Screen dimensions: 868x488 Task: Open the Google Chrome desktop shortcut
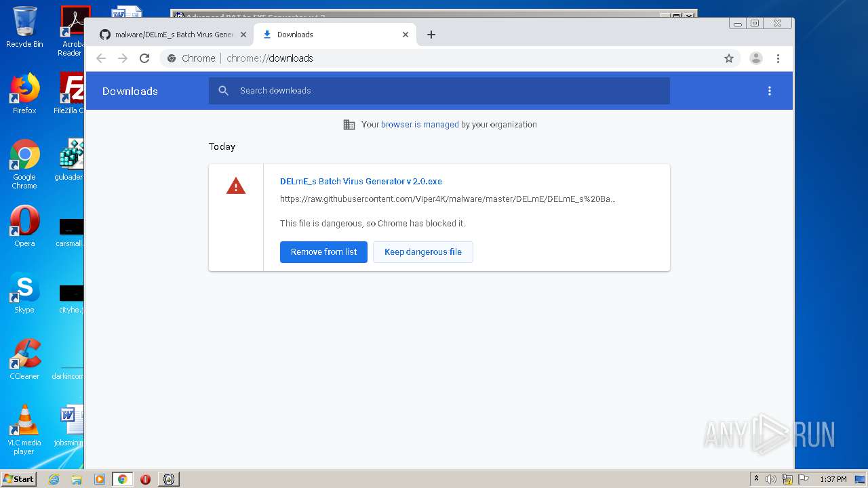[x=24, y=164]
